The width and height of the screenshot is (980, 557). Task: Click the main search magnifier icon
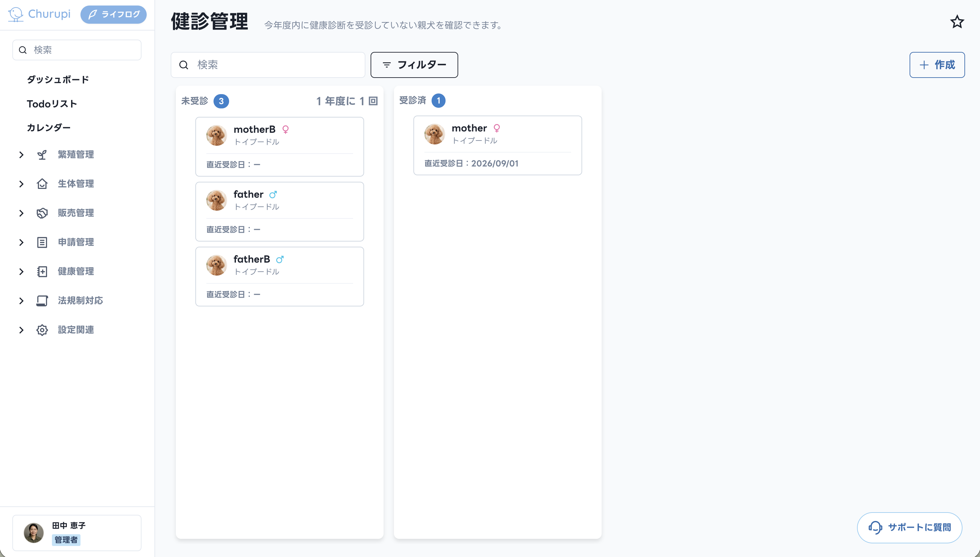(x=184, y=65)
